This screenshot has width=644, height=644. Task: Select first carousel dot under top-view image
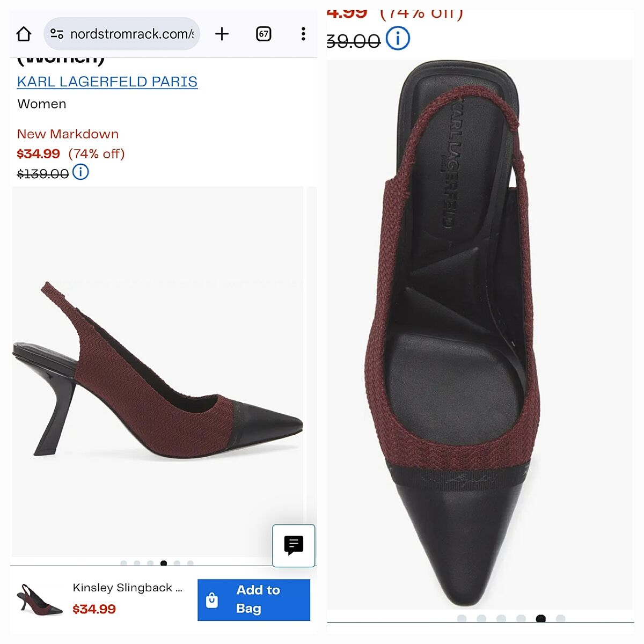click(x=462, y=619)
